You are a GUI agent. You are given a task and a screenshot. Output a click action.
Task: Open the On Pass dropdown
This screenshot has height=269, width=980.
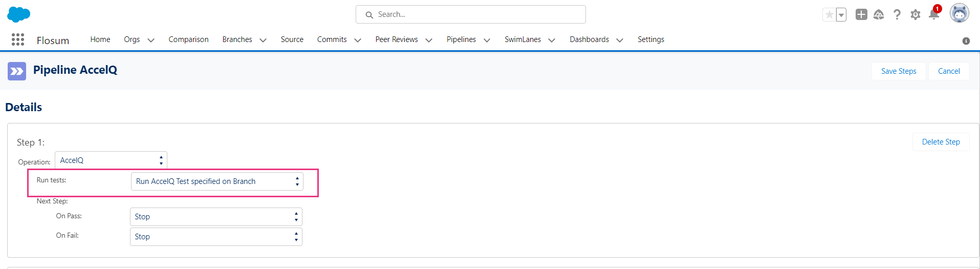point(216,217)
